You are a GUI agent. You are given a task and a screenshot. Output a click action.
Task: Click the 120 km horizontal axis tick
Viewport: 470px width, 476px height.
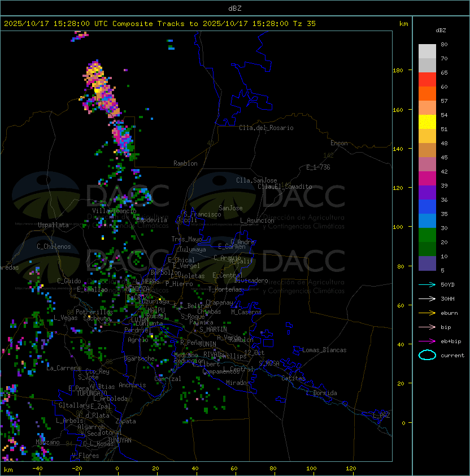pos(351,469)
